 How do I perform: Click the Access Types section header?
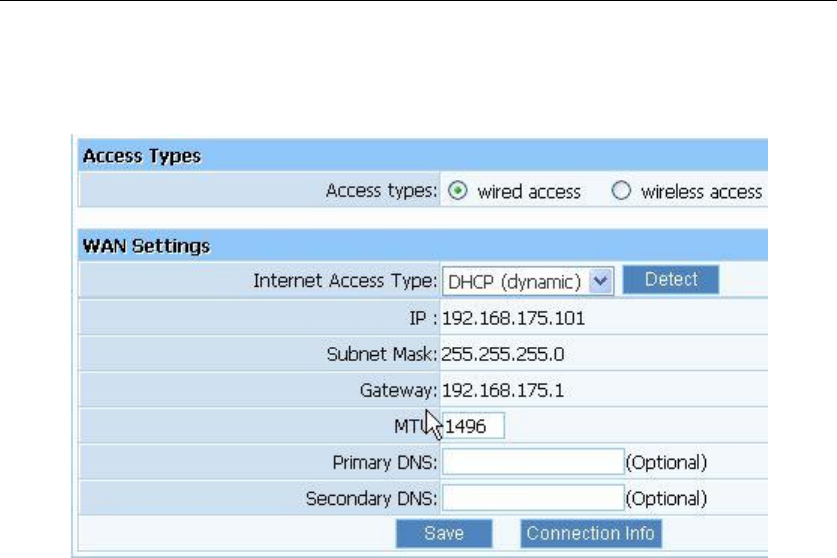[x=142, y=156]
